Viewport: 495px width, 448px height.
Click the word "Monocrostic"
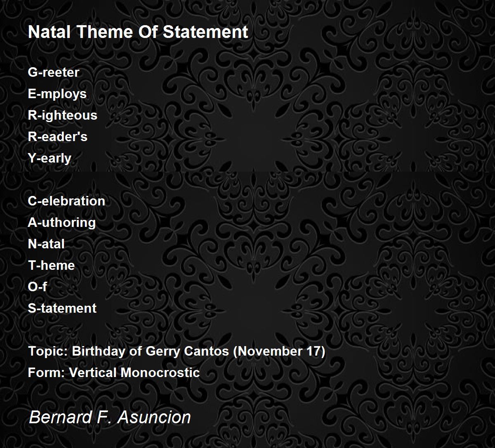click(160, 373)
